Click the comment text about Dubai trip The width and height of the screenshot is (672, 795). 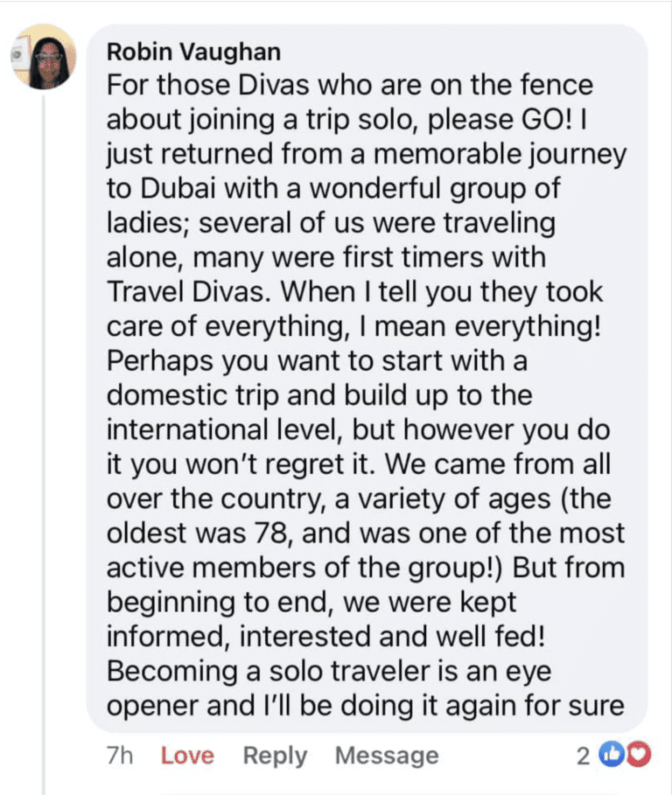pyautogui.click(x=366, y=395)
